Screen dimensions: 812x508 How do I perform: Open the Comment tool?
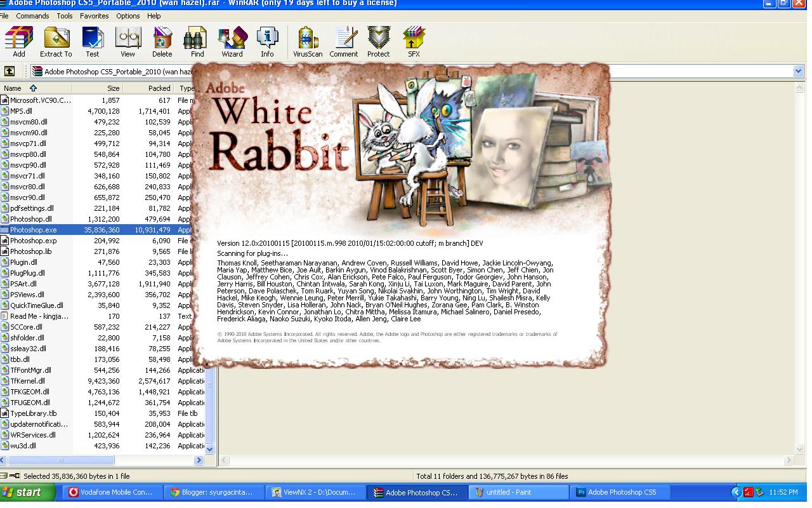[x=344, y=43]
